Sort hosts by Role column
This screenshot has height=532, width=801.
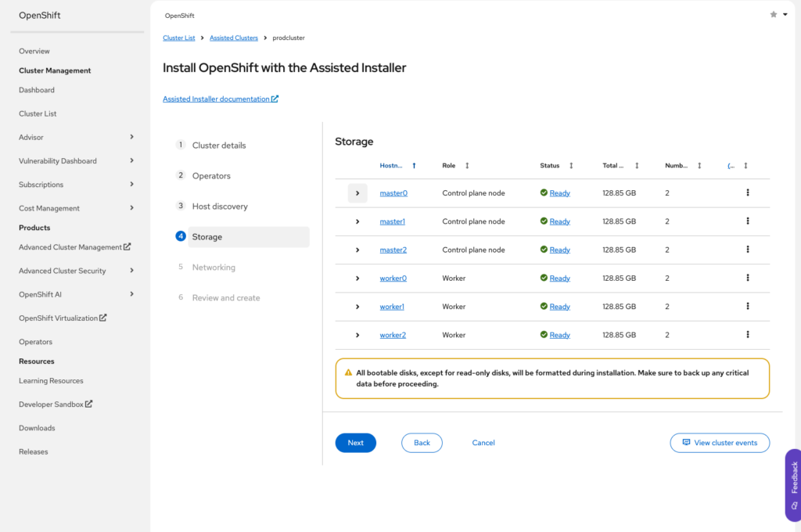click(467, 166)
